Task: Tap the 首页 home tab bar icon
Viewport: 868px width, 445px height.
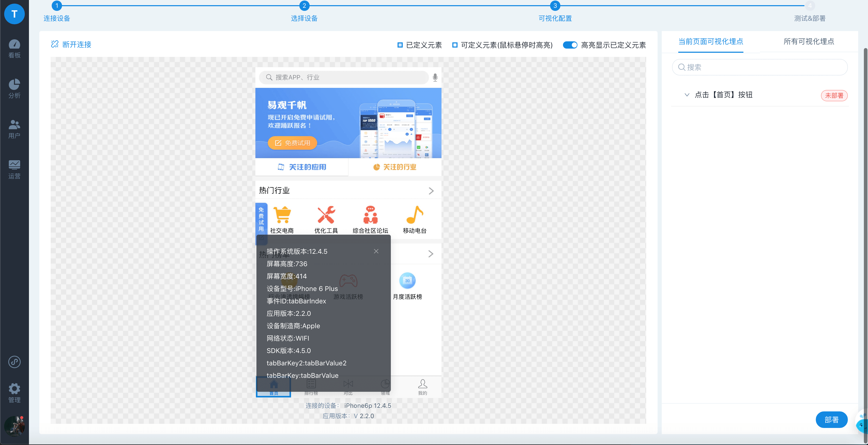Action: coord(273,386)
